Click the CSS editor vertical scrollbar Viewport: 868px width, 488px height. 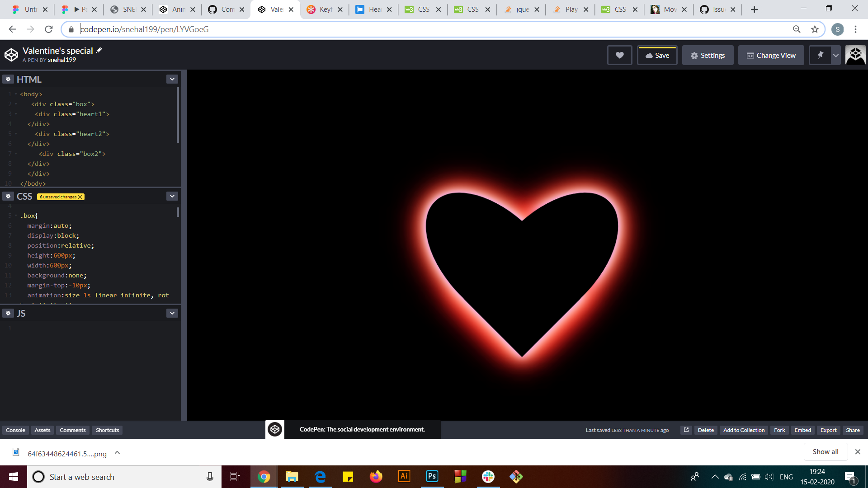point(178,212)
